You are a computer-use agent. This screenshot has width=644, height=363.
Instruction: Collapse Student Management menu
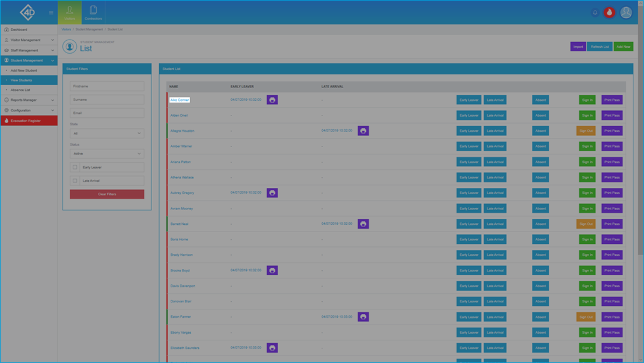(x=29, y=61)
